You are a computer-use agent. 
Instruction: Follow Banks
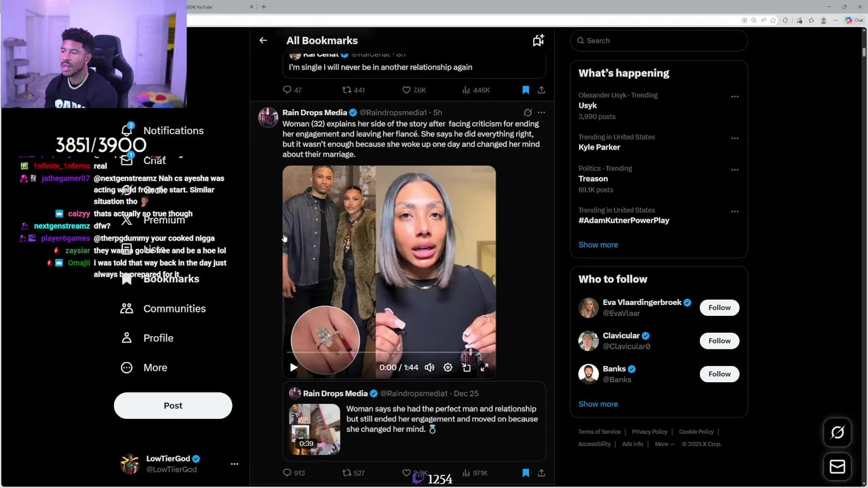click(719, 374)
